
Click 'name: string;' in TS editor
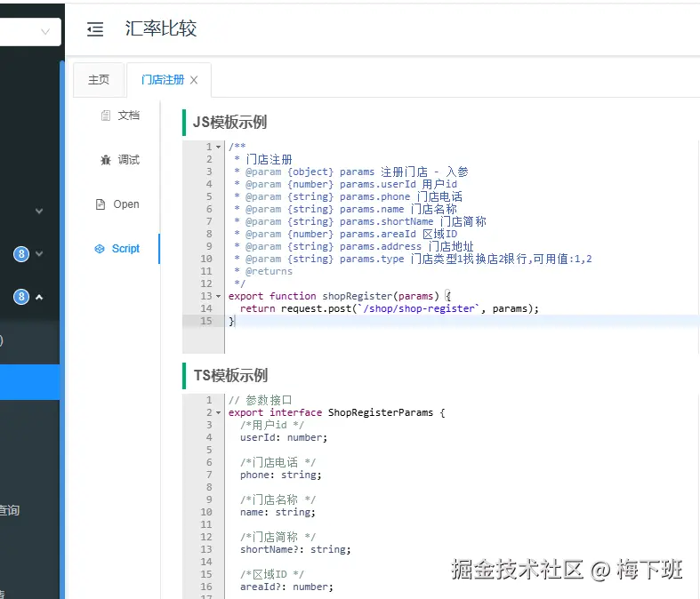pos(278,512)
